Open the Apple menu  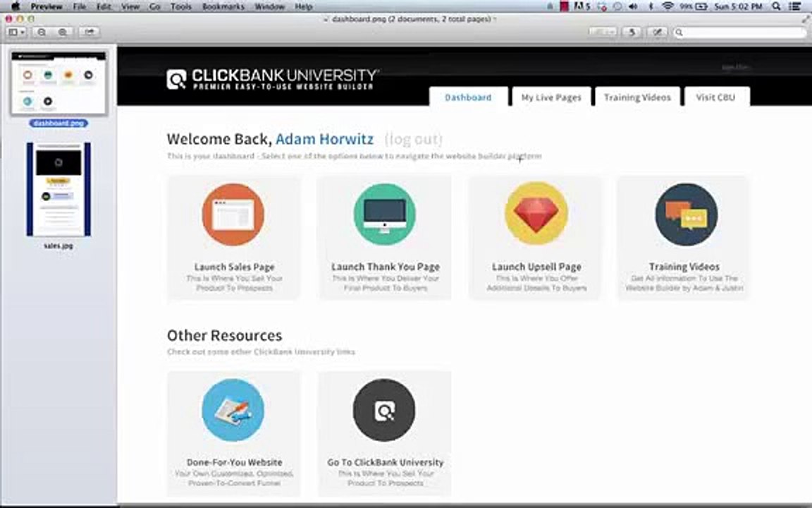(x=16, y=6)
